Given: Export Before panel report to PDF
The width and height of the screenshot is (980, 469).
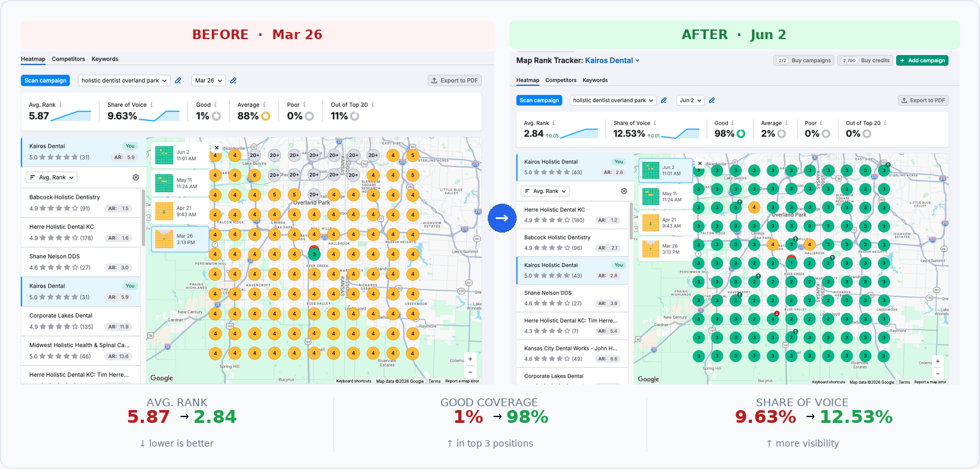Looking at the screenshot, I should 454,81.
